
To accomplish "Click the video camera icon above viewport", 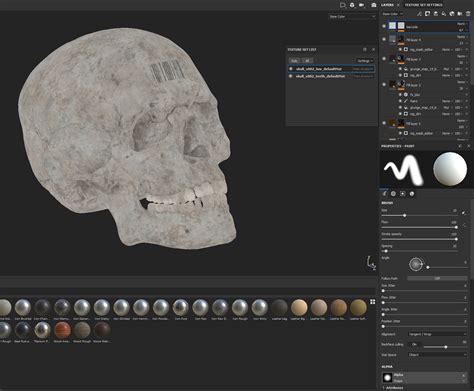I will point(362,5).
